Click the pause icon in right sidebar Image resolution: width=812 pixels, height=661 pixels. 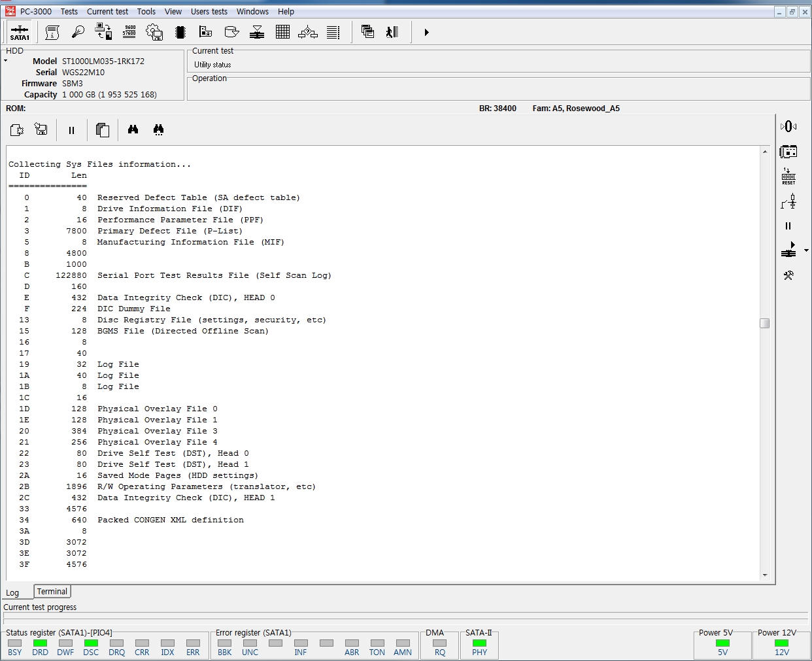788,226
